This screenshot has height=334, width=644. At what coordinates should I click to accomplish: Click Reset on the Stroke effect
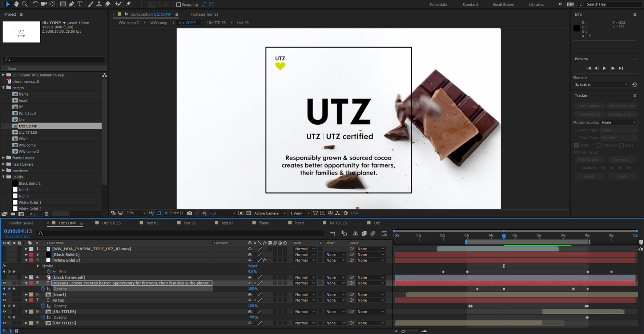point(252,266)
